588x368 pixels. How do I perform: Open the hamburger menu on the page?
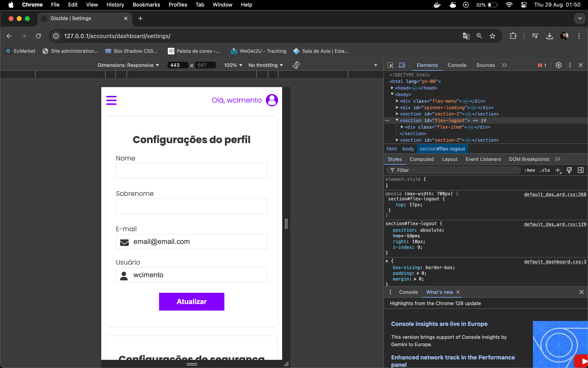point(111,100)
